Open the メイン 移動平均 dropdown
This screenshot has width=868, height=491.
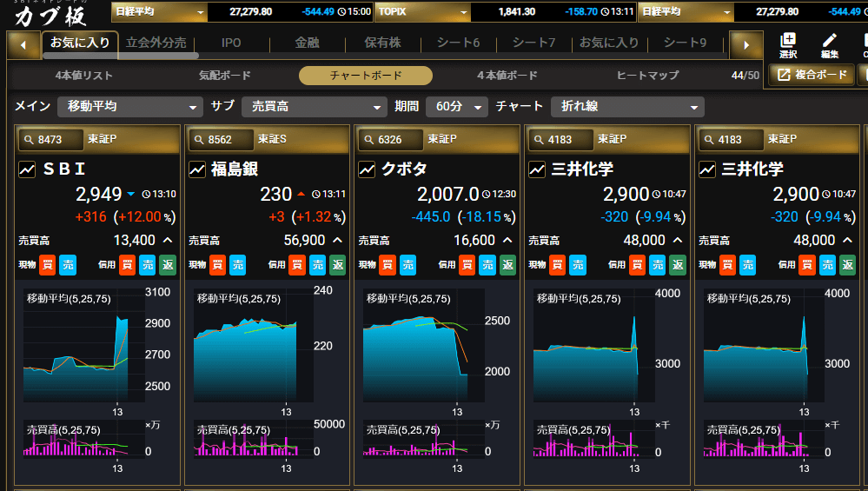pyautogui.click(x=130, y=106)
